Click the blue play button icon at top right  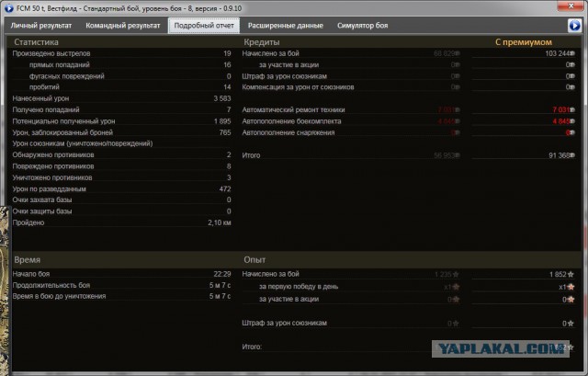tap(574, 26)
